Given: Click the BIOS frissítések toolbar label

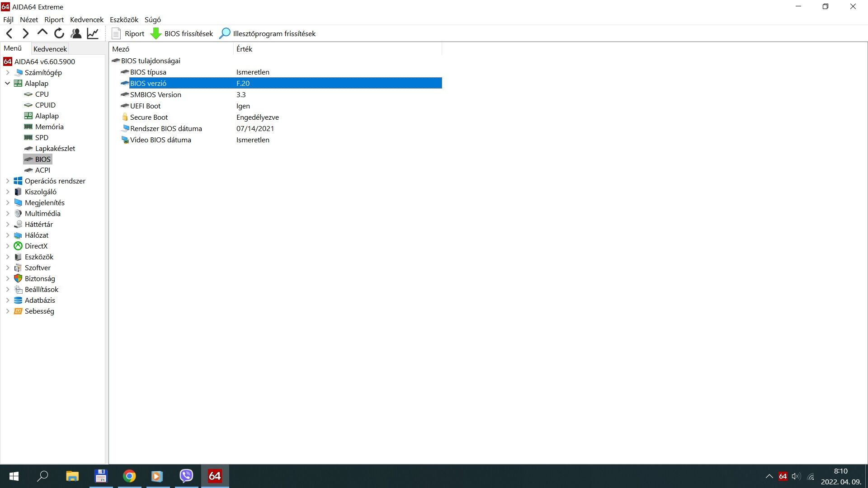Looking at the screenshot, I should pyautogui.click(x=189, y=33).
